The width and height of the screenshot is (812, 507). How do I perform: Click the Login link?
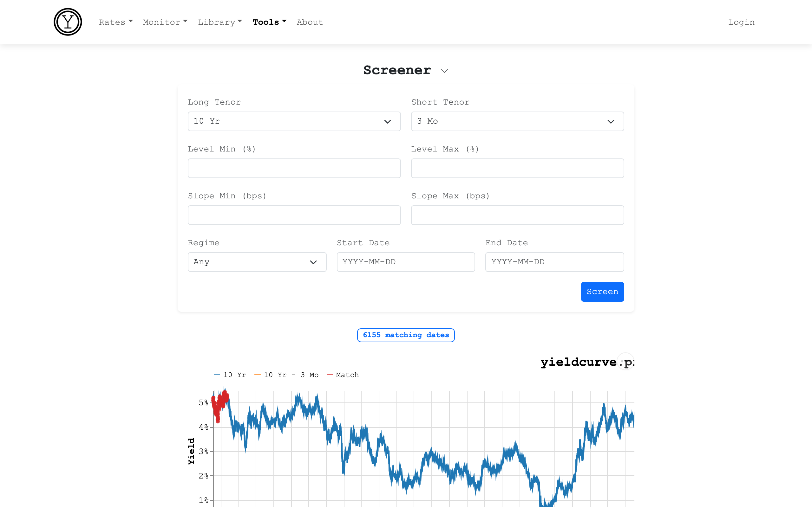point(741,22)
